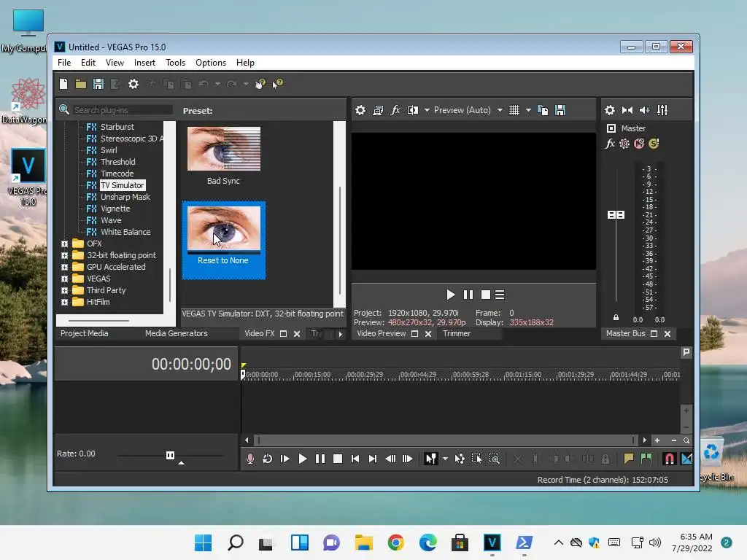Toggle Master bus mute pink icon

639,144
